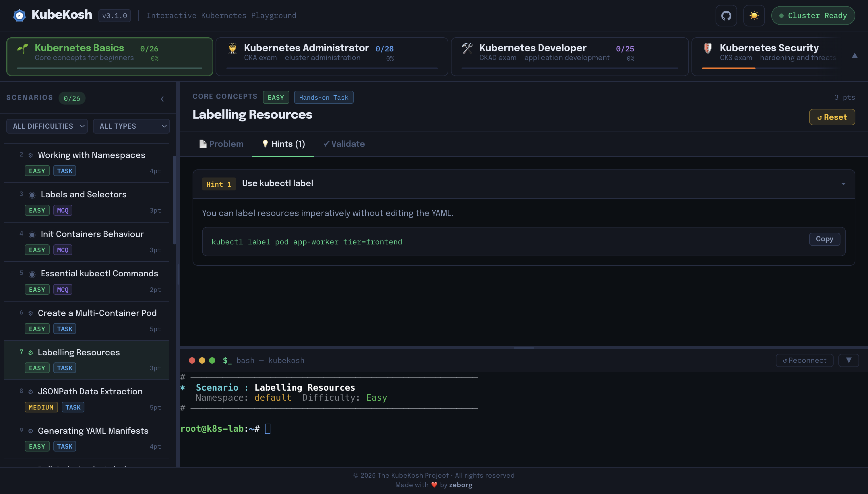Copy the kubectl label command

(x=824, y=239)
